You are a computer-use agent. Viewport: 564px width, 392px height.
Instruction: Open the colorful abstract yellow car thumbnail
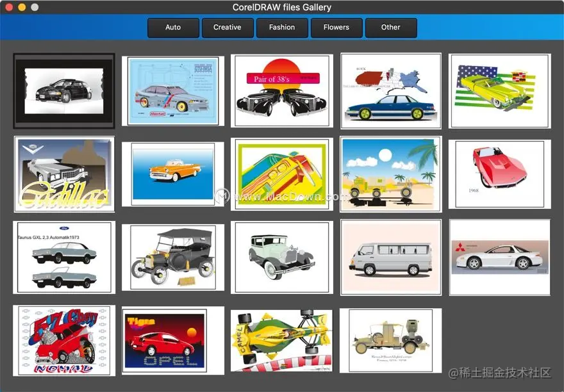[282, 174]
